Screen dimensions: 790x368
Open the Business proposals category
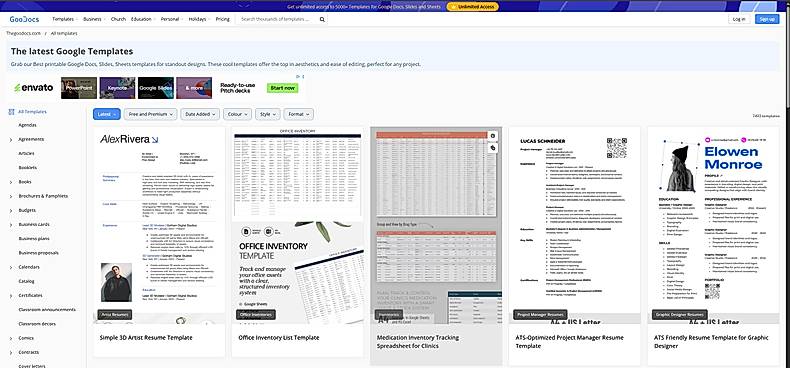(x=38, y=253)
